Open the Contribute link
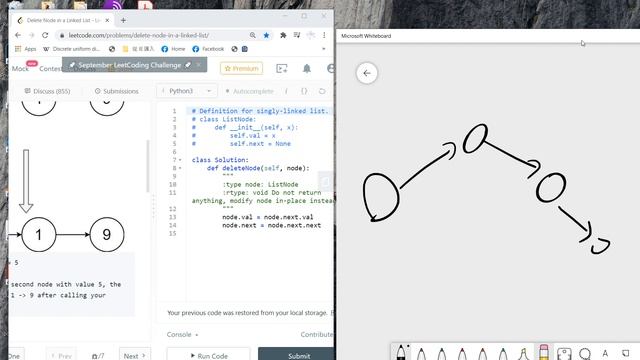The image size is (640, 360). coord(317,334)
